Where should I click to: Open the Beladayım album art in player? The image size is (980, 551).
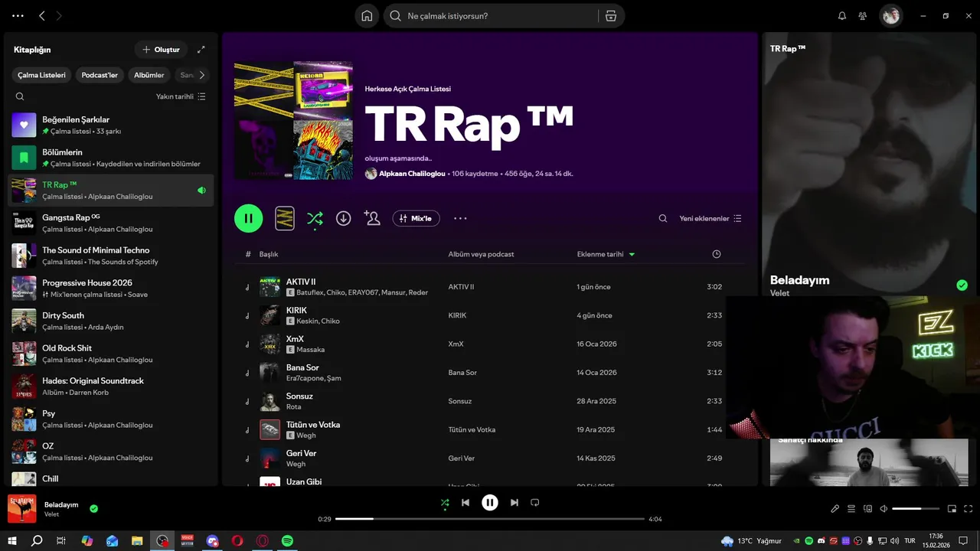pyautogui.click(x=22, y=509)
